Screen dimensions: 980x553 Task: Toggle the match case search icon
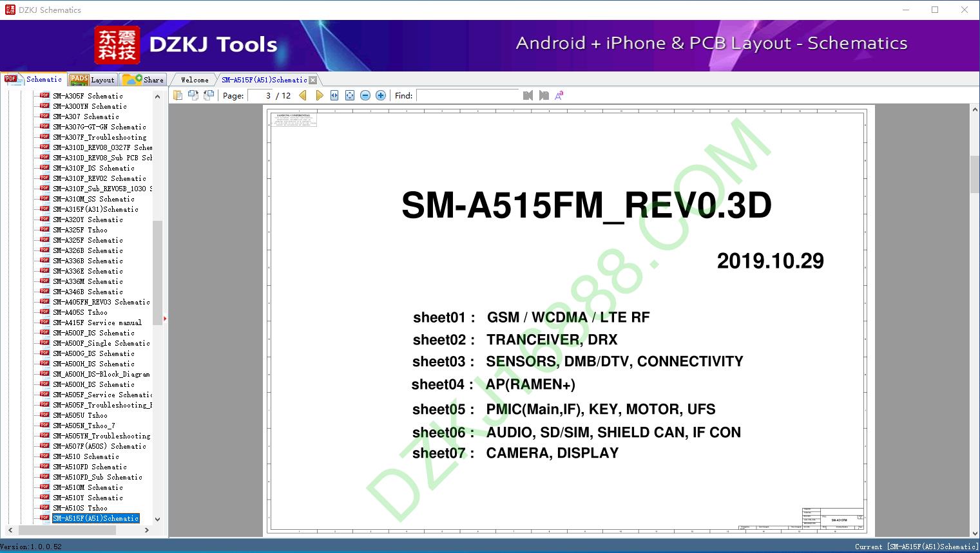tap(559, 95)
